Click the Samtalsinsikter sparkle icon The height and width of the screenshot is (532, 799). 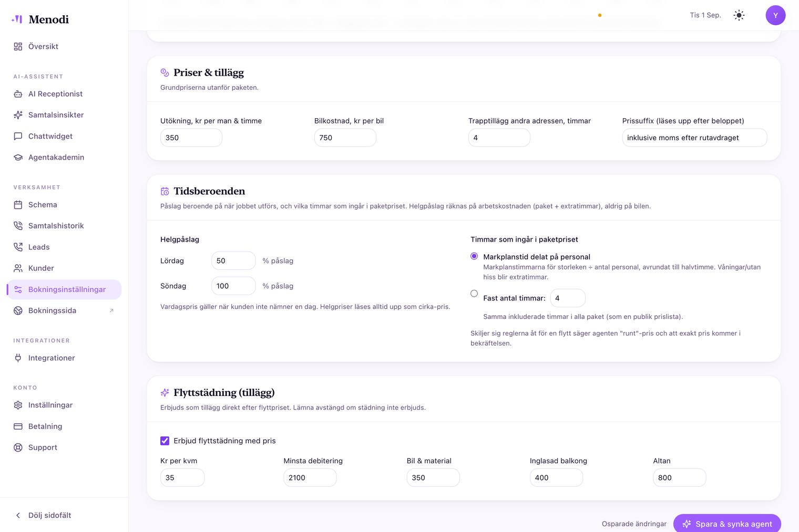18,115
